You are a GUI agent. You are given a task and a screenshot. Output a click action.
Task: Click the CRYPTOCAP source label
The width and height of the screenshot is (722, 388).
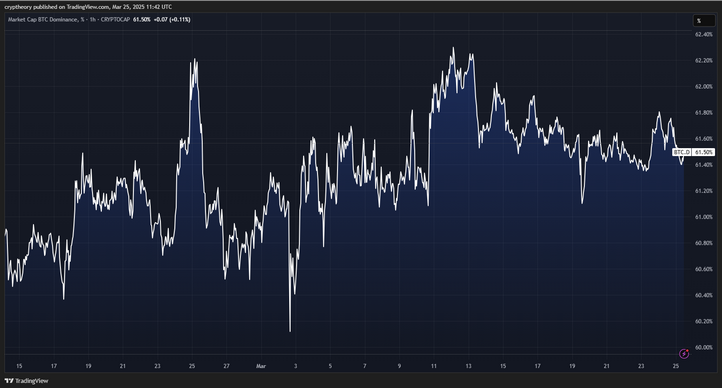pos(115,20)
